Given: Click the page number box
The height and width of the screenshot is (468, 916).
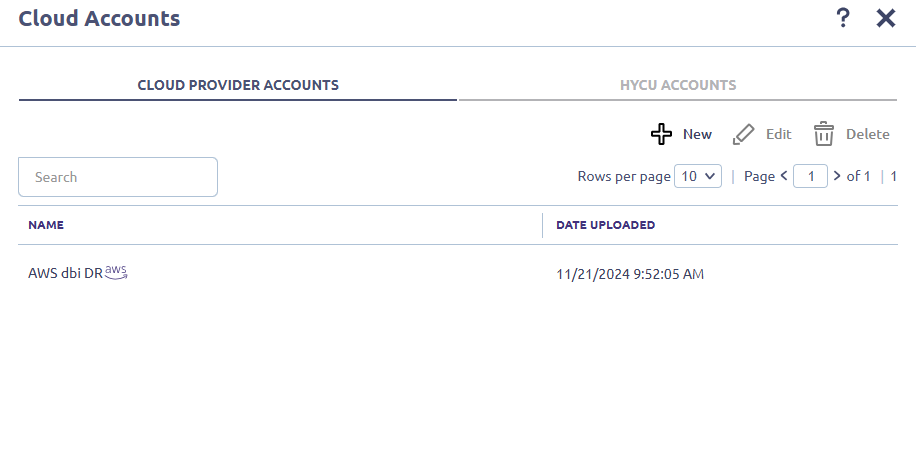Looking at the screenshot, I should 810,176.
